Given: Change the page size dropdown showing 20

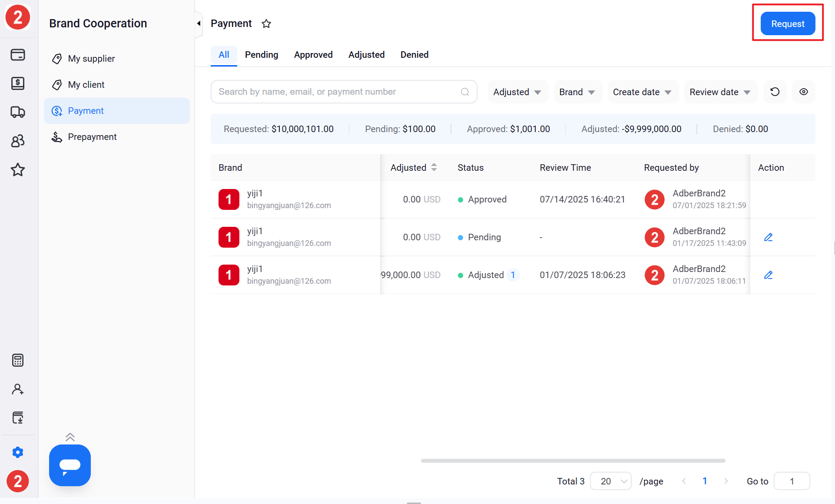Looking at the screenshot, I should 610,481.
